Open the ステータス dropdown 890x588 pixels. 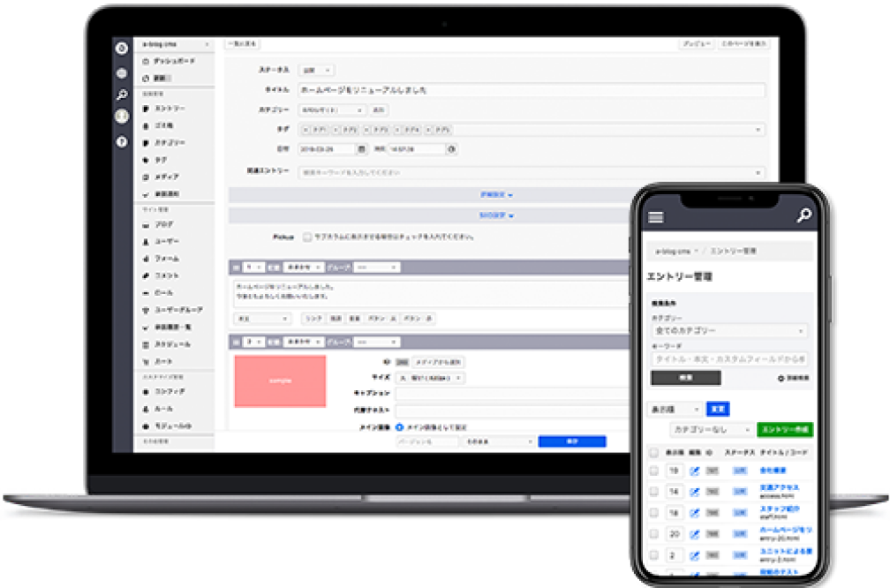coord(317,70)
